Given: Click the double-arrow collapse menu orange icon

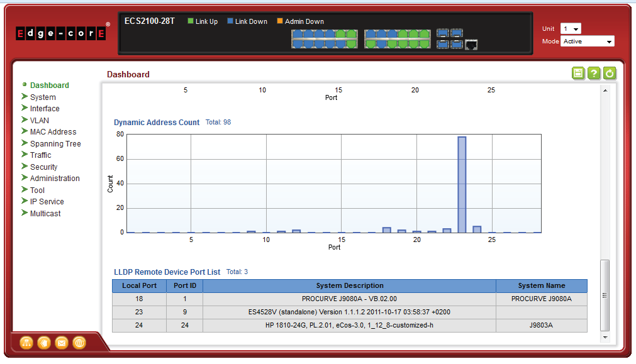Looking at the screenshot, I should (44, 343).
